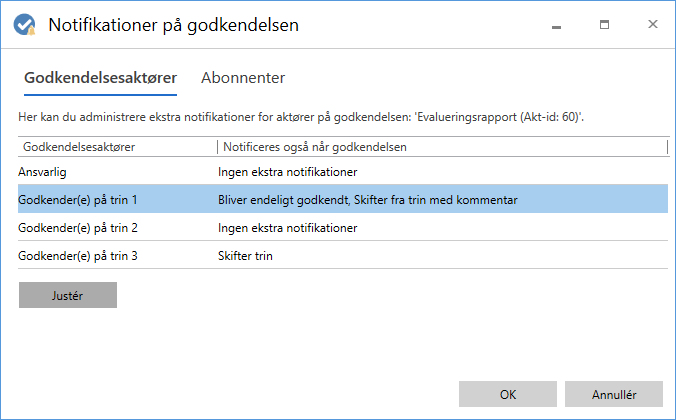Screen dimensions: 676x420
Task: Select the Godkendelsesaktører tab
Action: (x=100, y=77)
